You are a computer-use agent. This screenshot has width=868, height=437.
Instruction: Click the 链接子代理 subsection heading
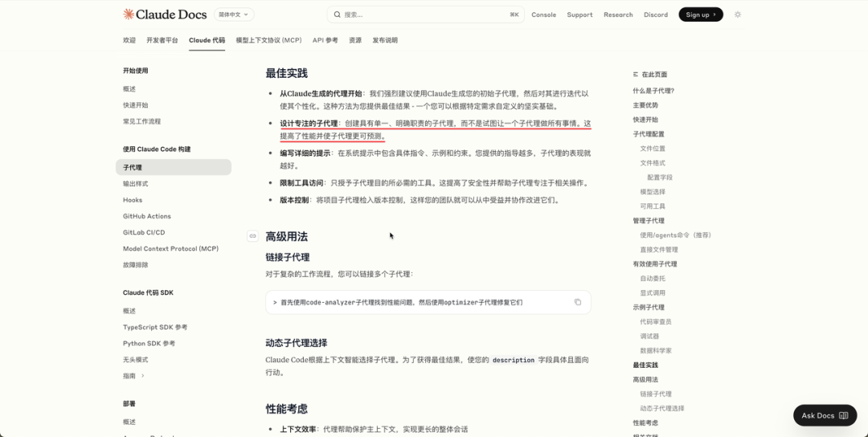287,257
